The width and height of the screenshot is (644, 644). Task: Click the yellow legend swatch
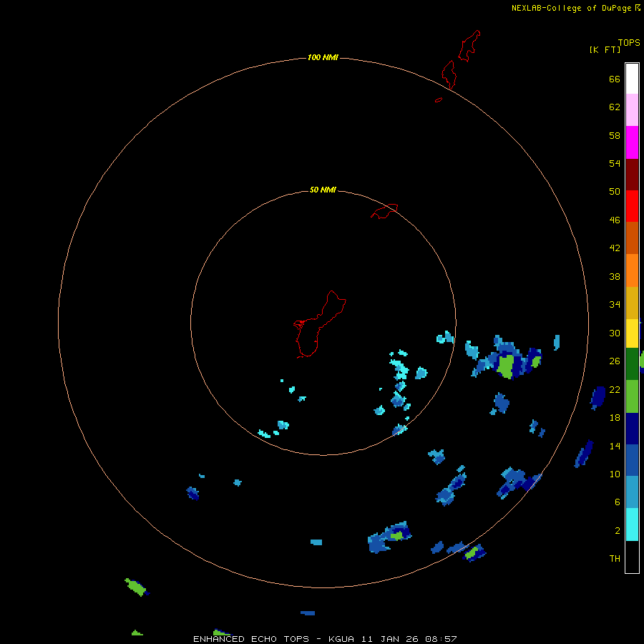tap(632, 333)
